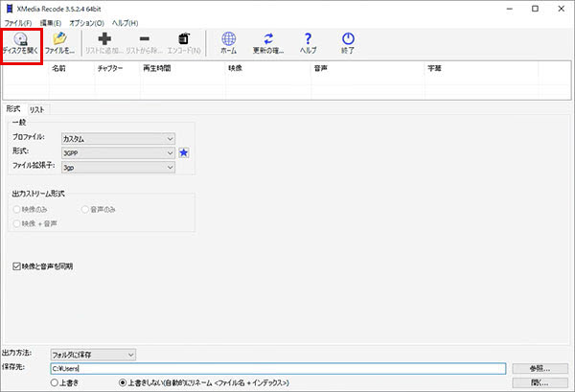This screenshot has width=575, height=392.
Task: Click the チャプター column header
Action: click(x=118, y=68)
